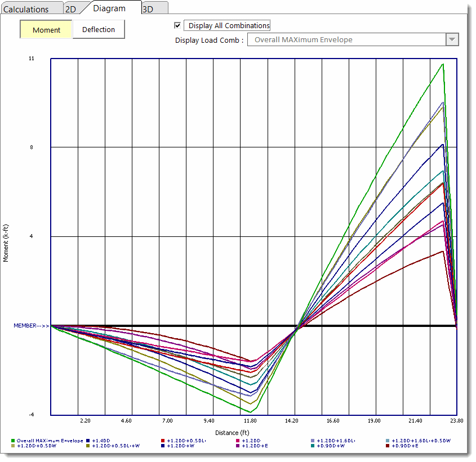The image size is (476, 462).
Task: Click the teal +0.90D+W legend swatch
Action: [x=313, y=446]
